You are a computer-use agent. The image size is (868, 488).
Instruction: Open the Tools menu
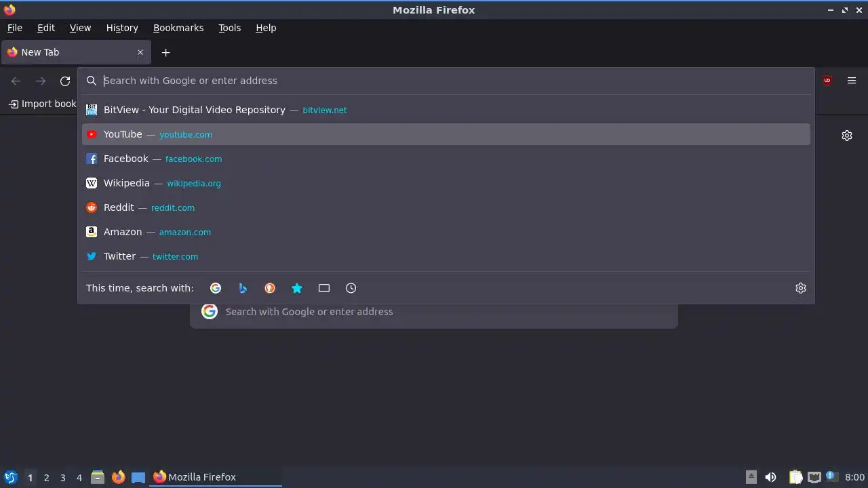pyautogui.click(x=230, y=28)
